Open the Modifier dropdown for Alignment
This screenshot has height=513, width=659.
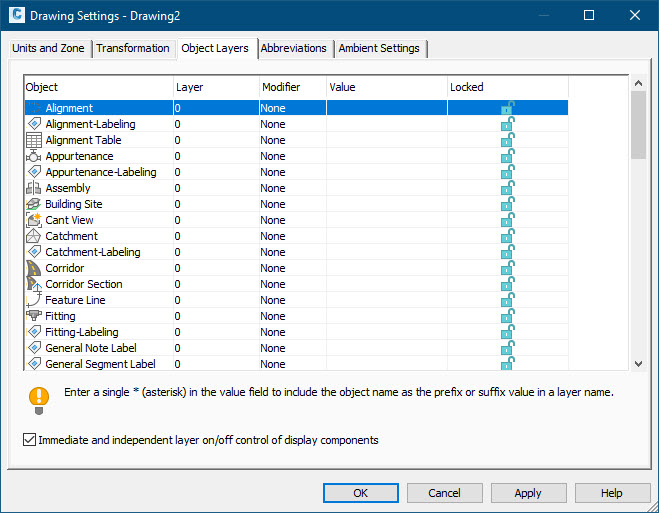point(293,108)
